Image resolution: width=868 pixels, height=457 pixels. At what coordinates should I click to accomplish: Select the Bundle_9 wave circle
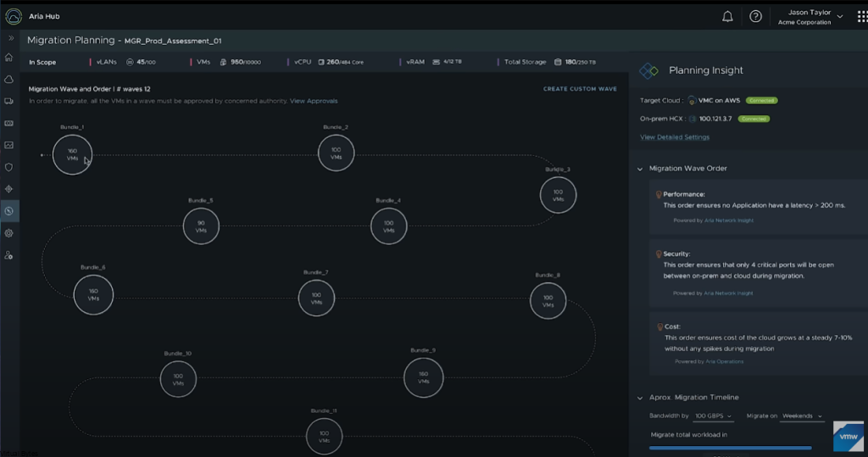[x=424, y=378]
